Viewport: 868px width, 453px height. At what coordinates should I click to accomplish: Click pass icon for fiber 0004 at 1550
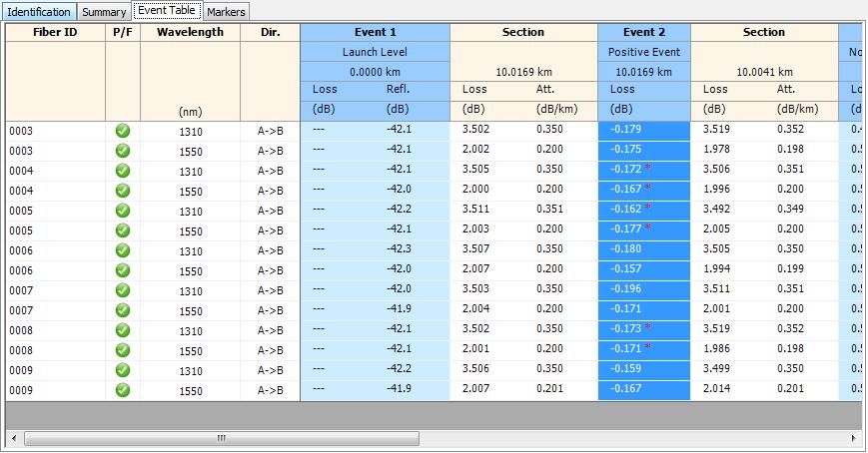(123, 191)
